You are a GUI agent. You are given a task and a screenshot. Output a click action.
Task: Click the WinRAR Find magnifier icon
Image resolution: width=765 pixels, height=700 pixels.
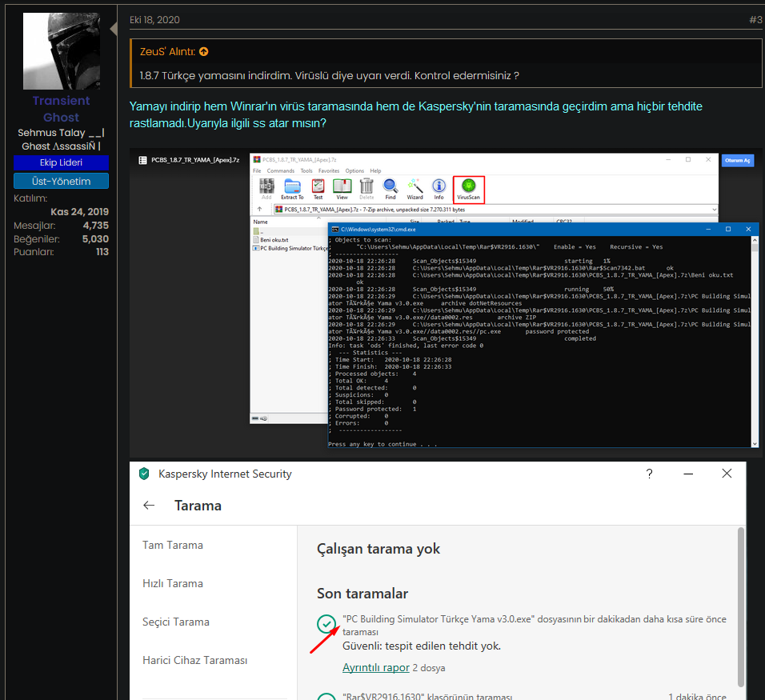pyautogui.click(x=391, y=189)
